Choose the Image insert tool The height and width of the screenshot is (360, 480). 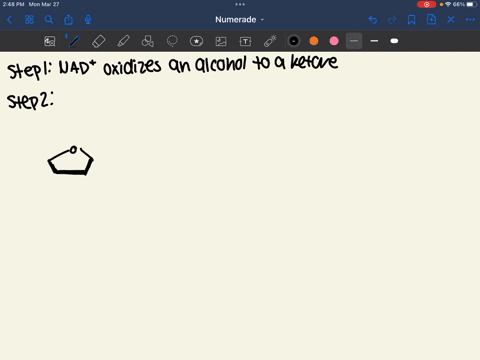pos(221,41)
